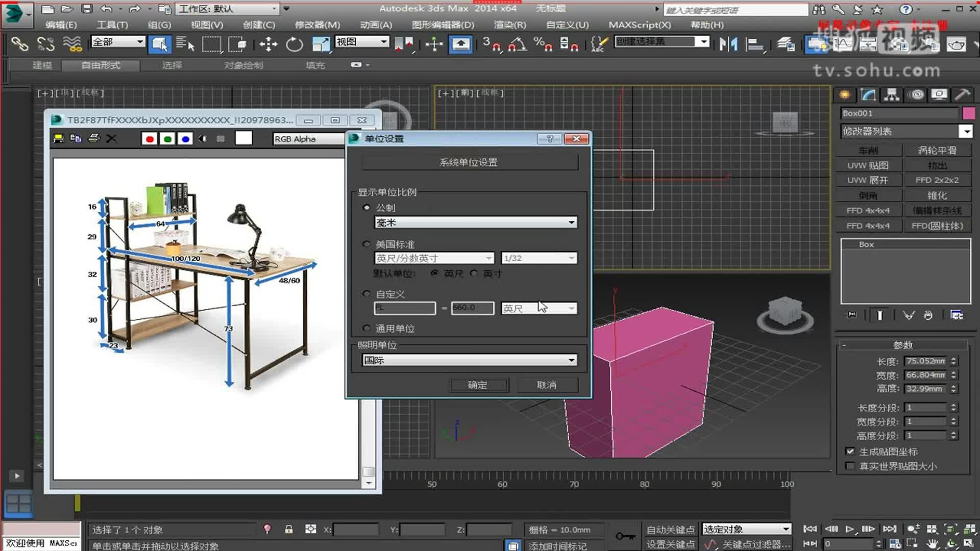Click the pink object color swatch
Image resolution: width=980 pixels, height=551 pixels.
pyautogui.click(x=969, y=113)
